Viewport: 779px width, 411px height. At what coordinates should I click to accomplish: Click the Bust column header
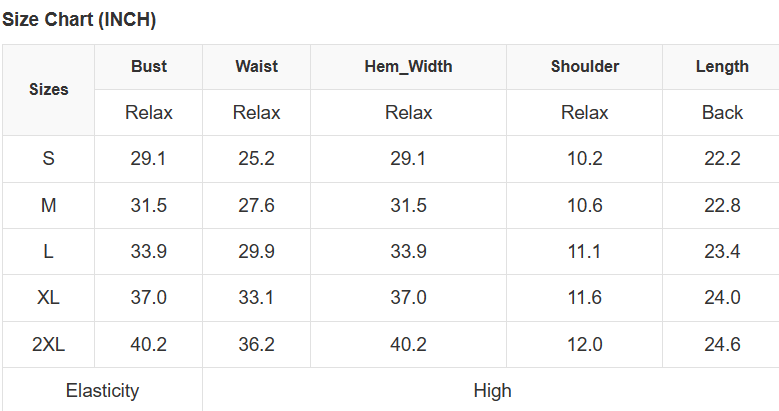pos(149,67)
